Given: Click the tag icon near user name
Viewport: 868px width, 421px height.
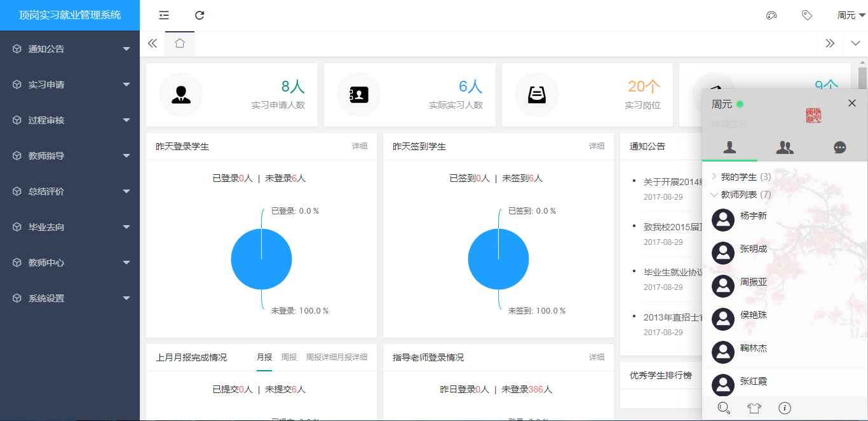Looking at the screenshot, I should pos(807,15).
